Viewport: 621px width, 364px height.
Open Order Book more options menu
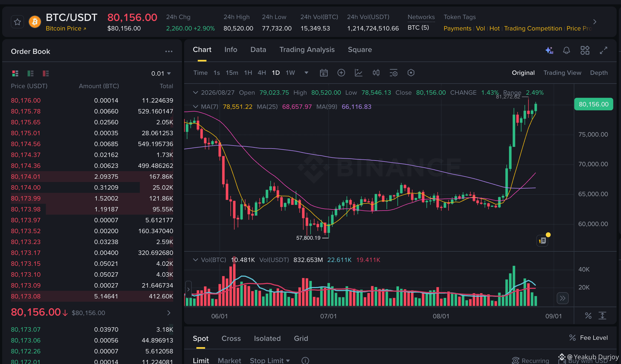click(x=169, y=51)
